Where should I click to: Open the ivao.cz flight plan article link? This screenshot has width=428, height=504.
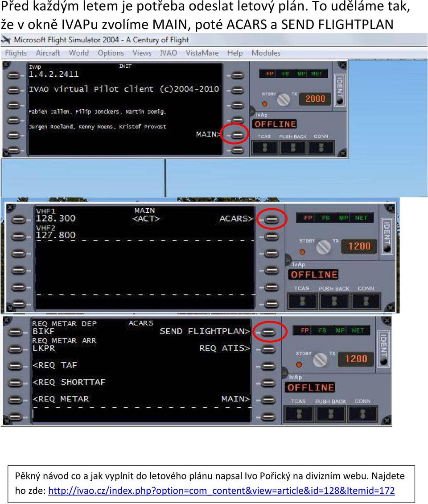pyautogui.click(x=222, y=491)
